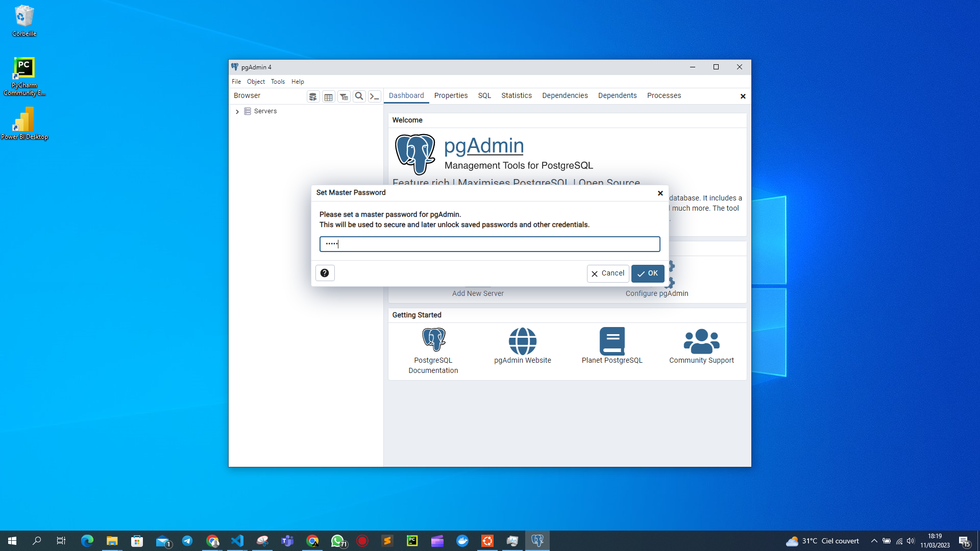Click the weather widget showing 31°C
The height and width of the screenshot is (551, 980).
click(822, 541)
